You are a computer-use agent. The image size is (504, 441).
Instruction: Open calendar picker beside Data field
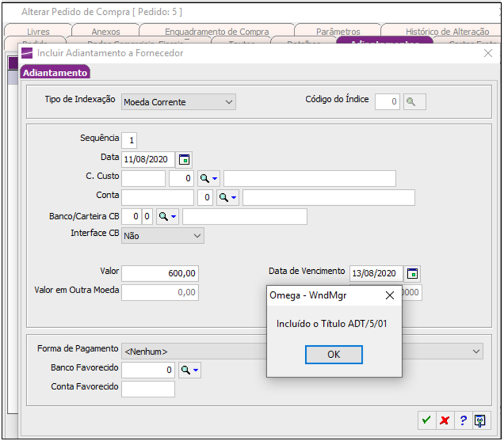(184, 159)
